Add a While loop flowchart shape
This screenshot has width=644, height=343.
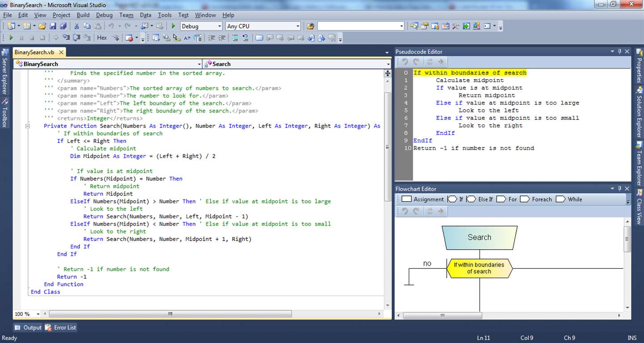point(569,199)
